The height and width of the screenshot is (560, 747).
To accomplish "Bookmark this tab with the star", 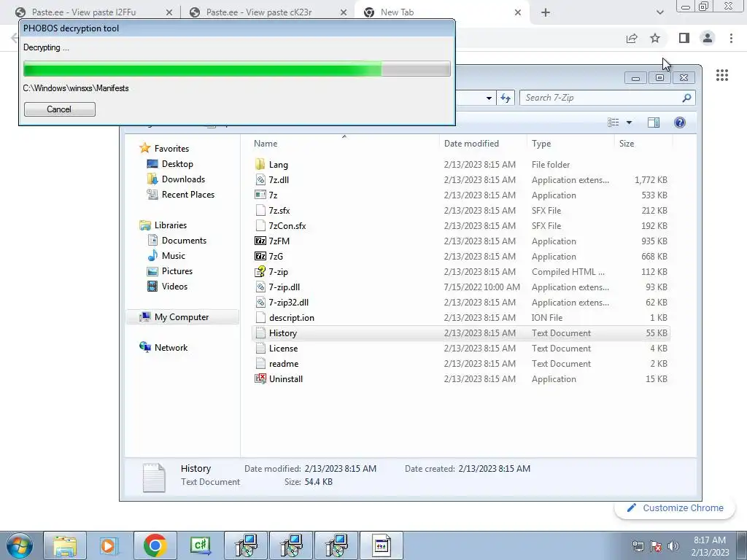I will tap(655, 38).
